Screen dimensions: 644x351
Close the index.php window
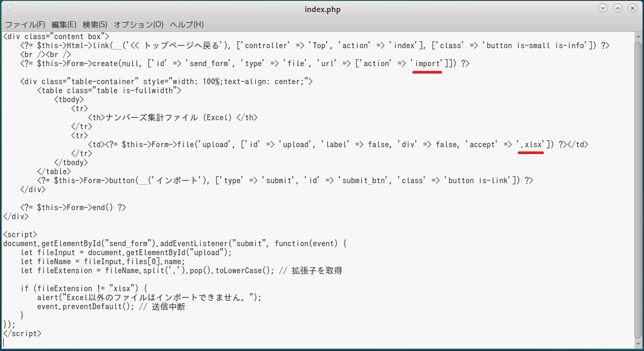coord(633,8)
